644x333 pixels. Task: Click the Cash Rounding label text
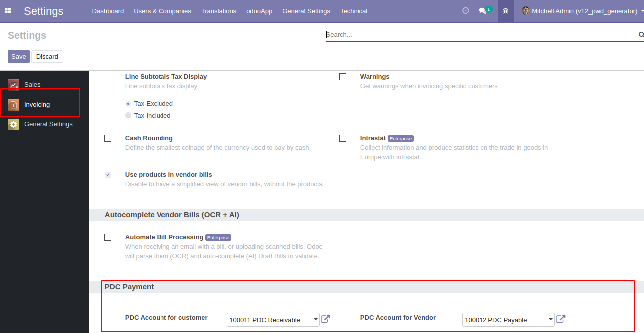pos(149,138)
